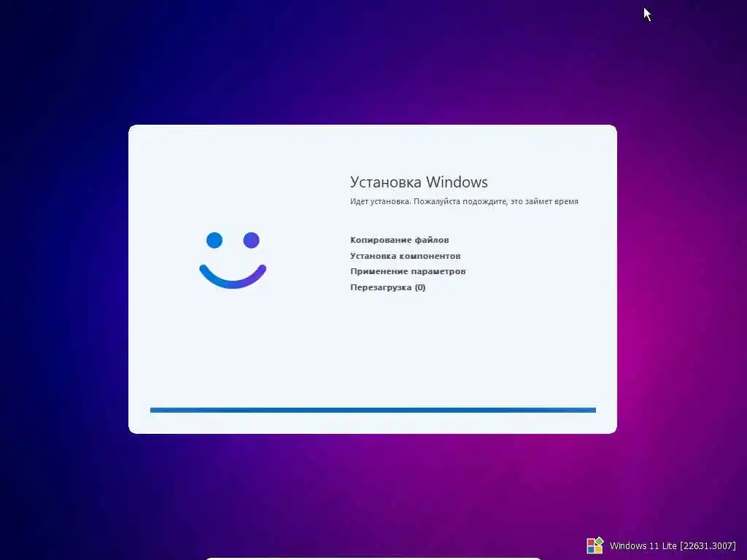
Task: Click the installation progress bar
Action: (x=373, y=410)
